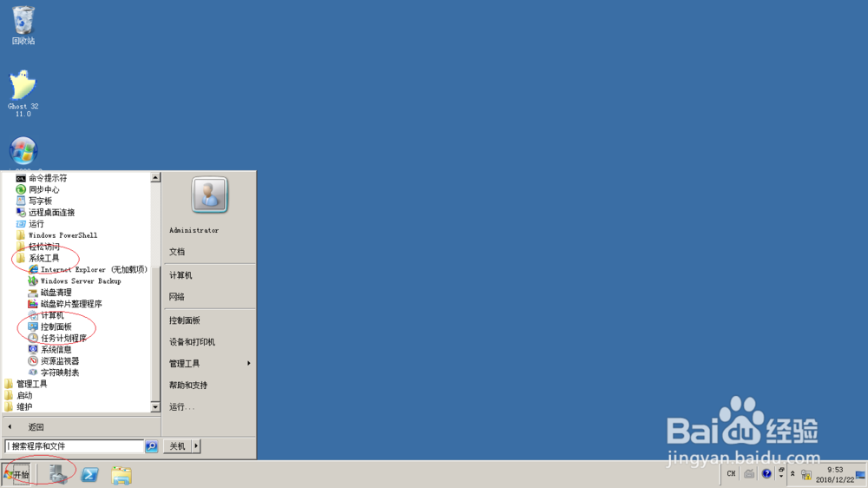The height and width of the screenshot is (488, 868).
Task: Expand 管理工具 submenu in right pane
Action: click(209, 363)
